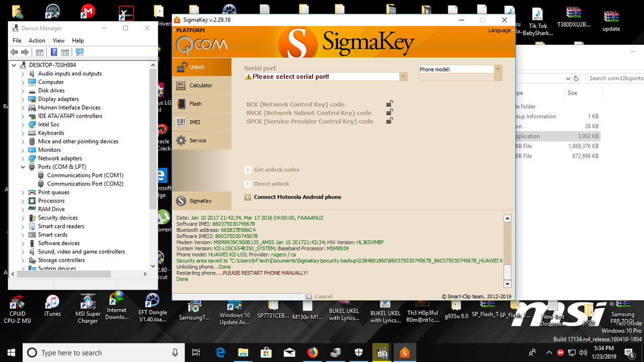This screenshot has height=362, width=644.
Task: Click the back arrow in Device Manager toolbar
Action: click(x=14, y=52)
